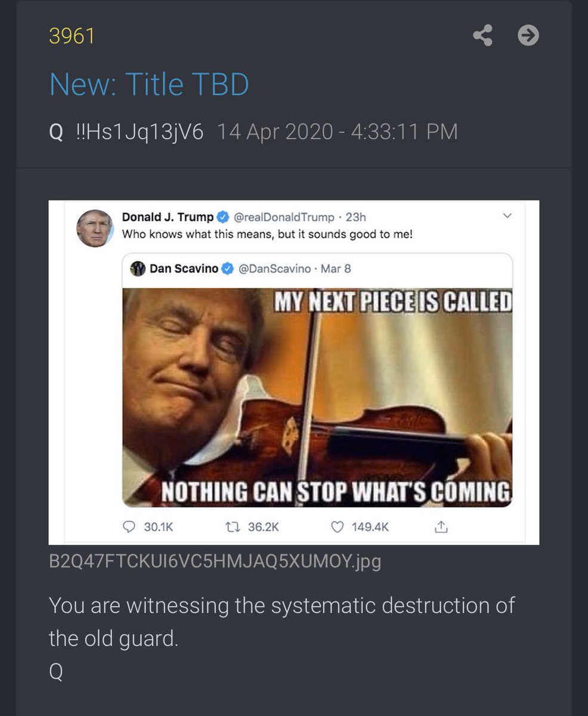Click the Q tripcode !!Hs1Jq13jV6
This screenshot has height=716, width=588.
point(140,132)
